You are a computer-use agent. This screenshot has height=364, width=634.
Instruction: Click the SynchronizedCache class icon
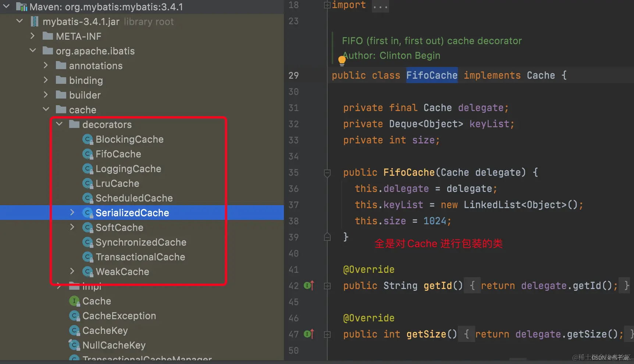(88, 242)
